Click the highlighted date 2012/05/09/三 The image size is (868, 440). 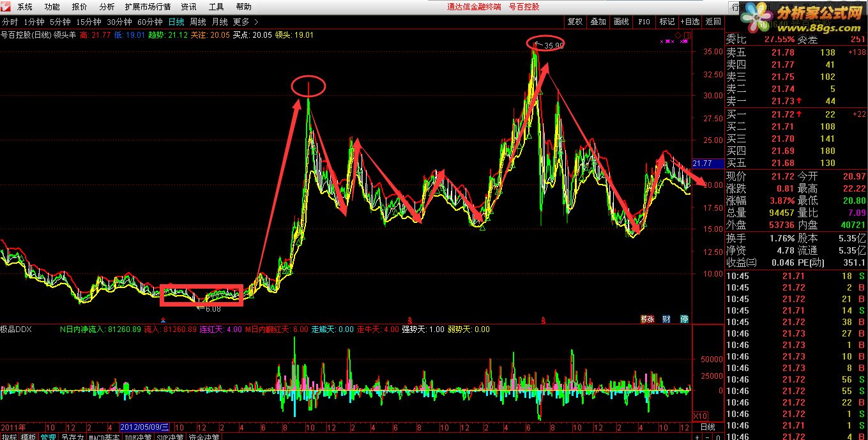145,427
